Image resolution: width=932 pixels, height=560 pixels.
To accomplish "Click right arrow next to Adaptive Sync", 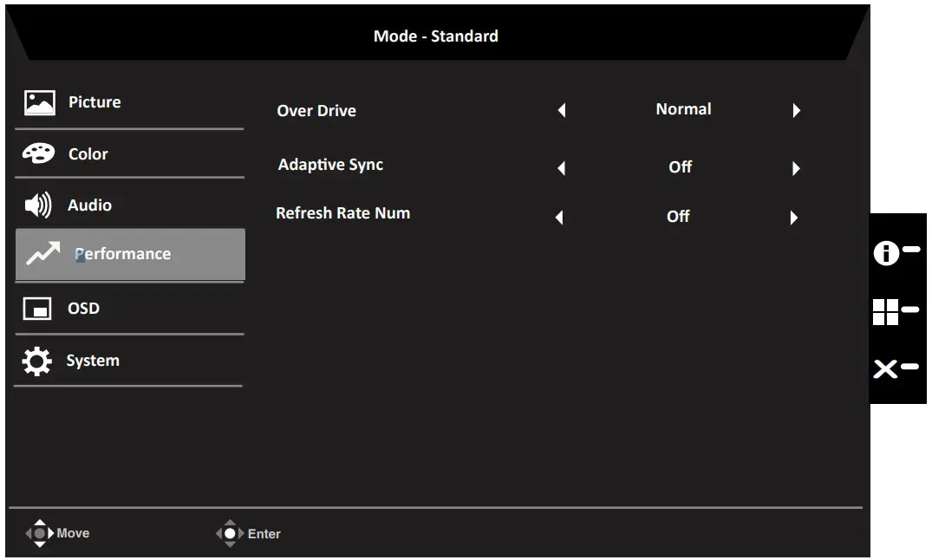I will (796, 168).
